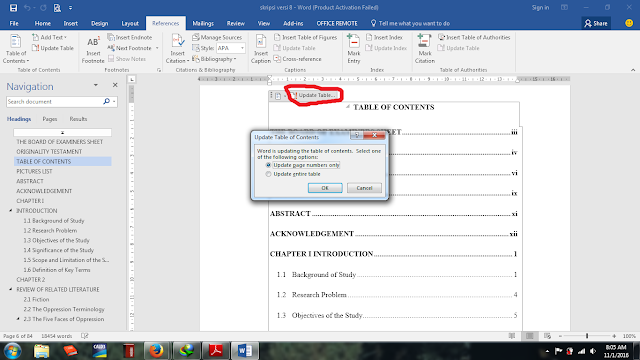Click the 10454 words count in status bar

click(x=56, y=336)
